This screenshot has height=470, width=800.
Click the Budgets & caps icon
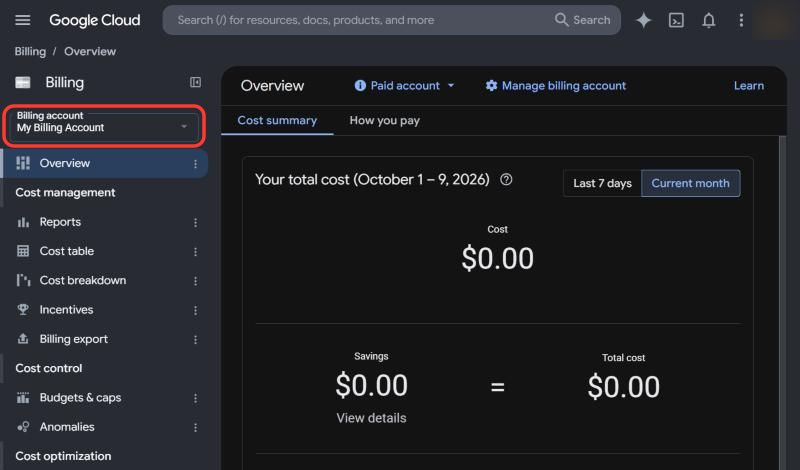(x=23, y=398)
